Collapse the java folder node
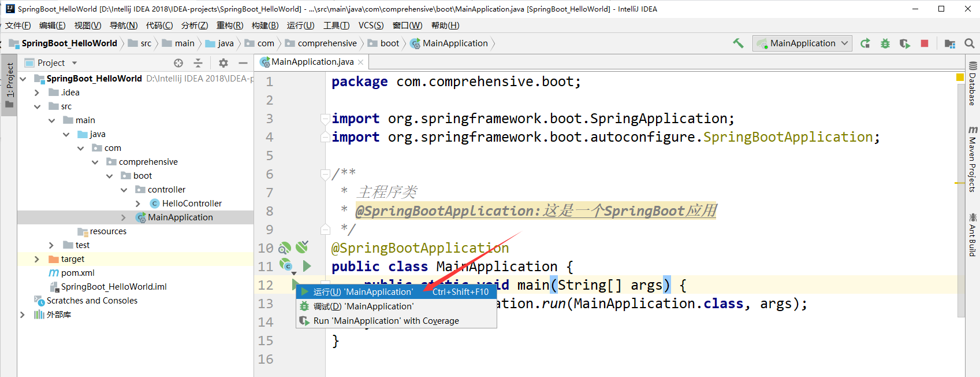Viewport: 980px width, 377px height. click(x=66, y=134)
